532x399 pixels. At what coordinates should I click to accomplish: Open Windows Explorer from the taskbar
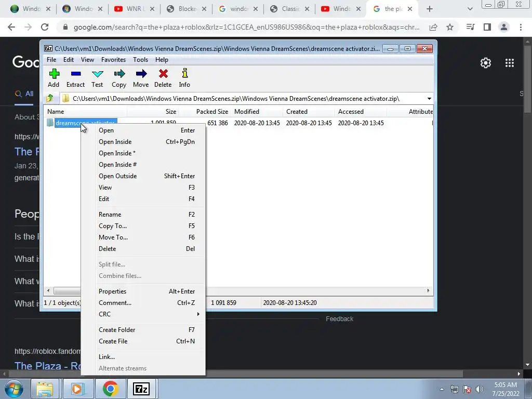pos(45,389)
